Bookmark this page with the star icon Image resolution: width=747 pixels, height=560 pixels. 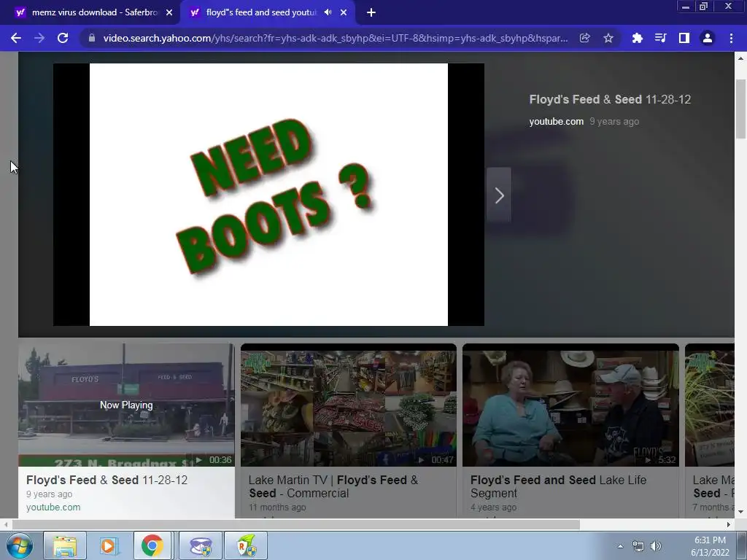(608, 38)
